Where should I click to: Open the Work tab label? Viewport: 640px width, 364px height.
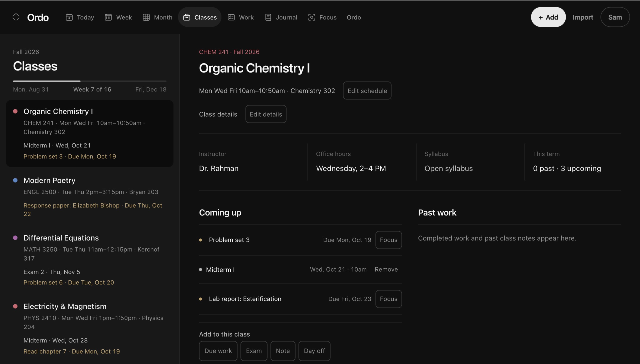pyautogui.click(x=246, y=17)
